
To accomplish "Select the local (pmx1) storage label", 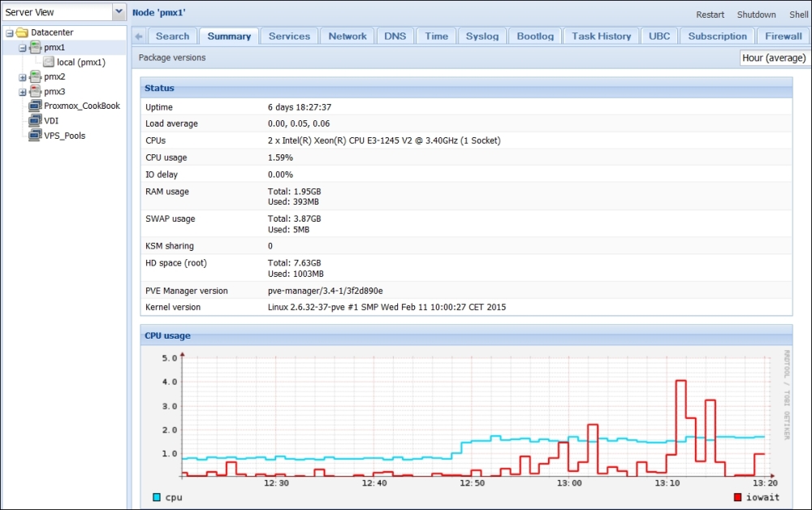I will [81, 63].
